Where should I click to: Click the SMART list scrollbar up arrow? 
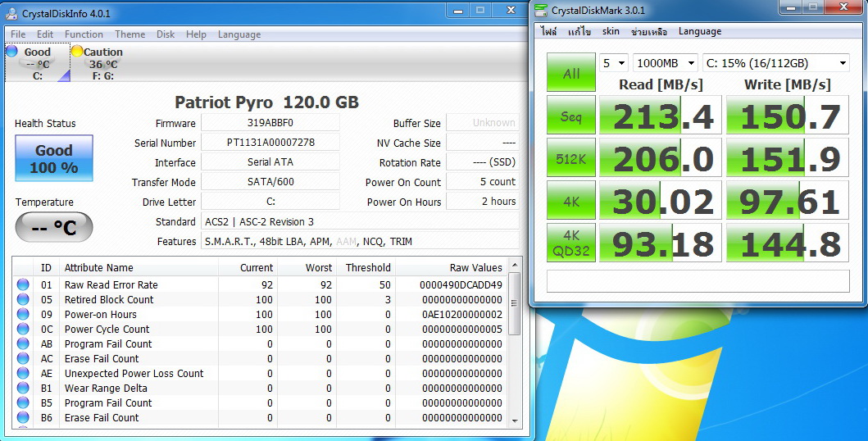pos(515,266)
